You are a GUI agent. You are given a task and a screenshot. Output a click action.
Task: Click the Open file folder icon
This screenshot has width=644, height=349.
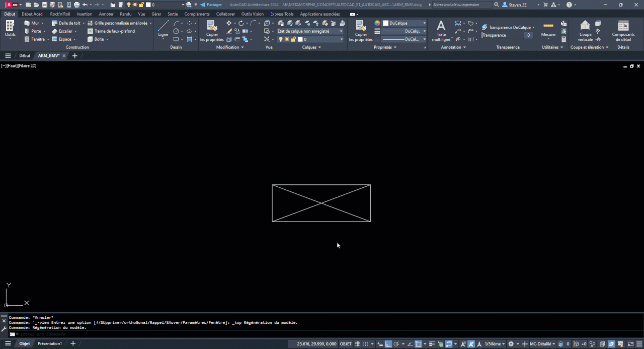coord(36,5)
